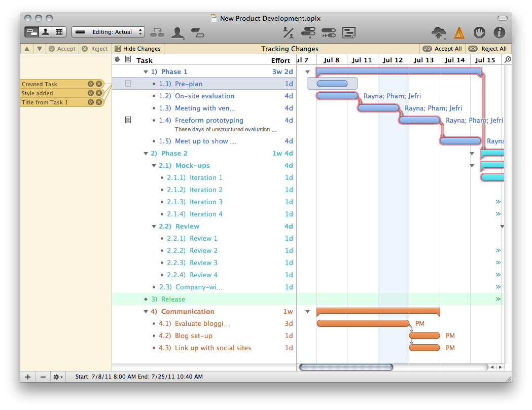Click the horizontal Gantt chart scrollbar thumb
Screen dimensions: 532x410
[x=346, y=367]
